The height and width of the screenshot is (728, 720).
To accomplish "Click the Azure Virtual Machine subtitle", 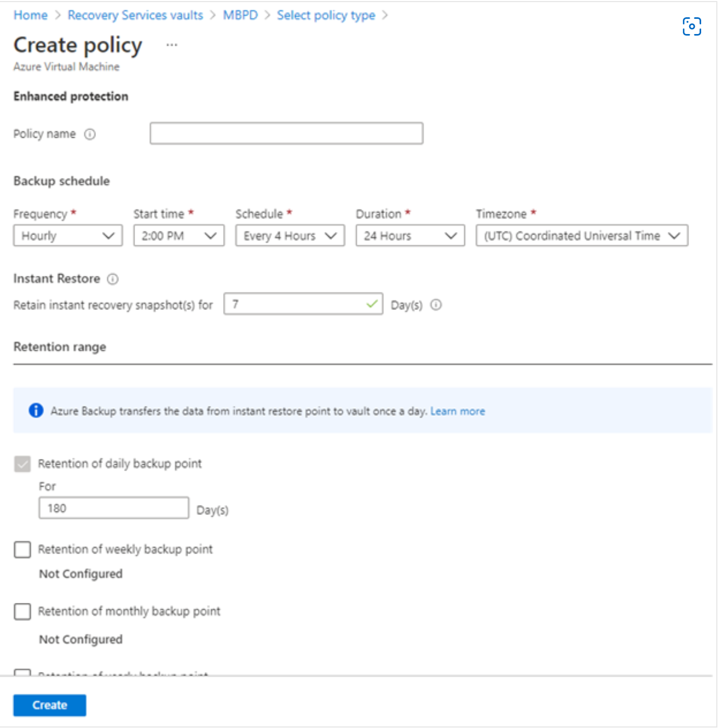I will point(67,67).
